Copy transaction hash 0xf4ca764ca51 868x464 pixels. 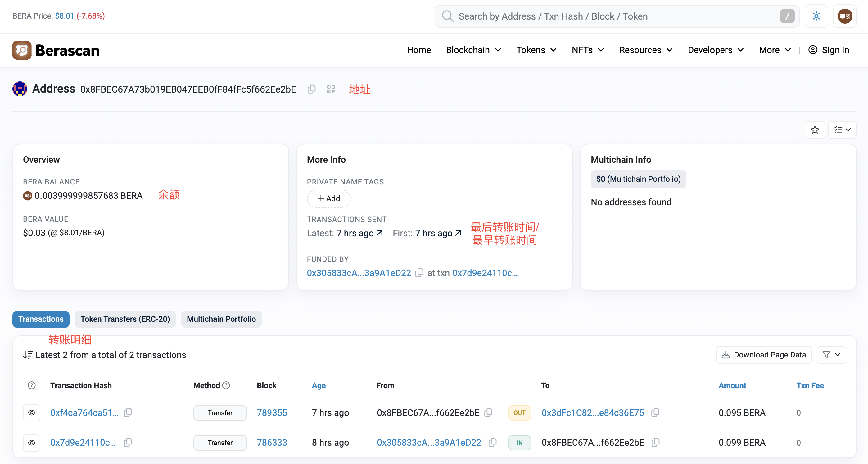[x=128, y=412]
